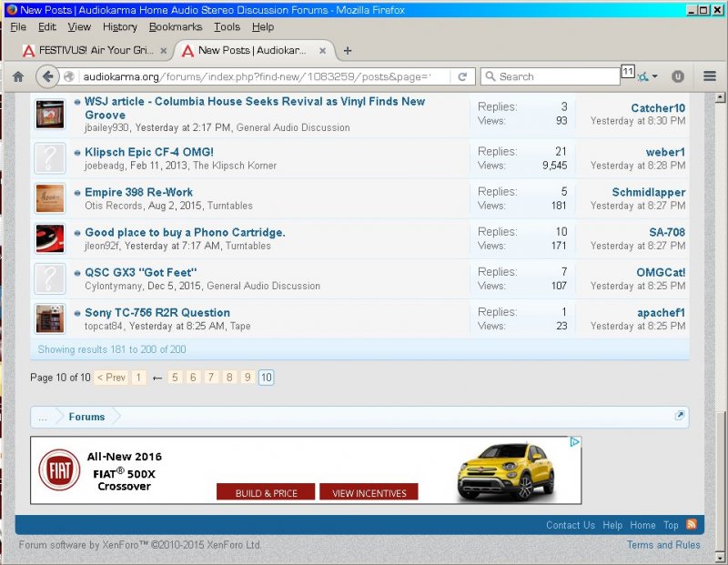Open the View menu
Image resolution: width=728 pixels, height=565 pixels.
79,27
